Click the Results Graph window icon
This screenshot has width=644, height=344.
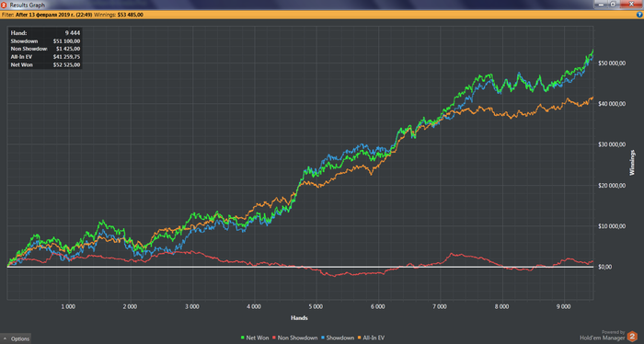click(4, 5)
